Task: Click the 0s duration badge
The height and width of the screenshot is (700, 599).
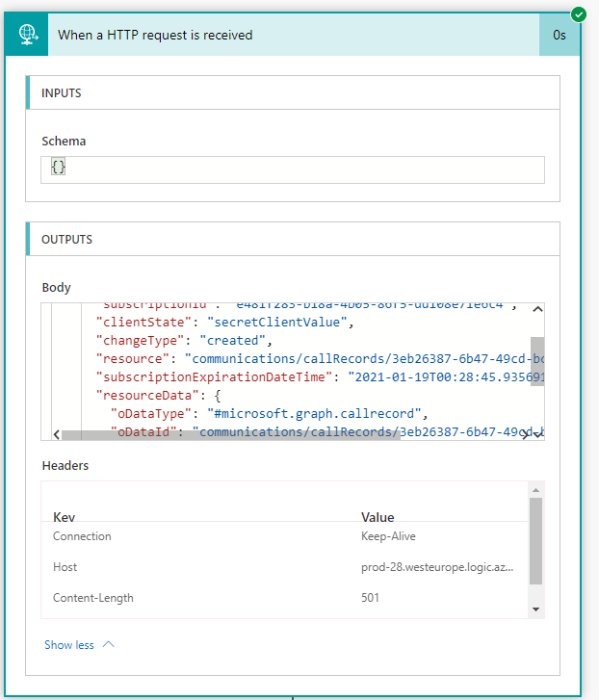Action: coord(560,35)
